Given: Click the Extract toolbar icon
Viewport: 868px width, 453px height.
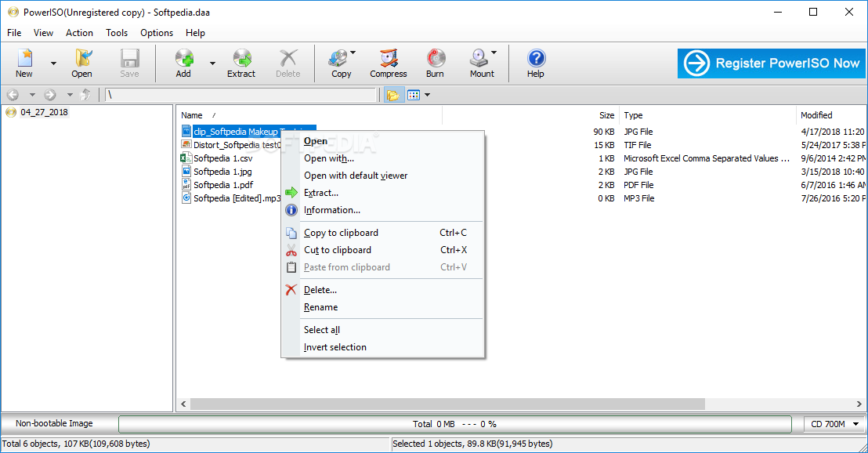Looking at the screenshot, I should point(241,58).
